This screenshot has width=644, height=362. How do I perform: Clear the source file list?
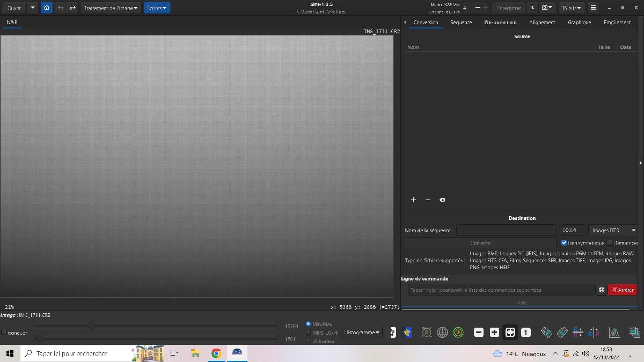point(442,200)
